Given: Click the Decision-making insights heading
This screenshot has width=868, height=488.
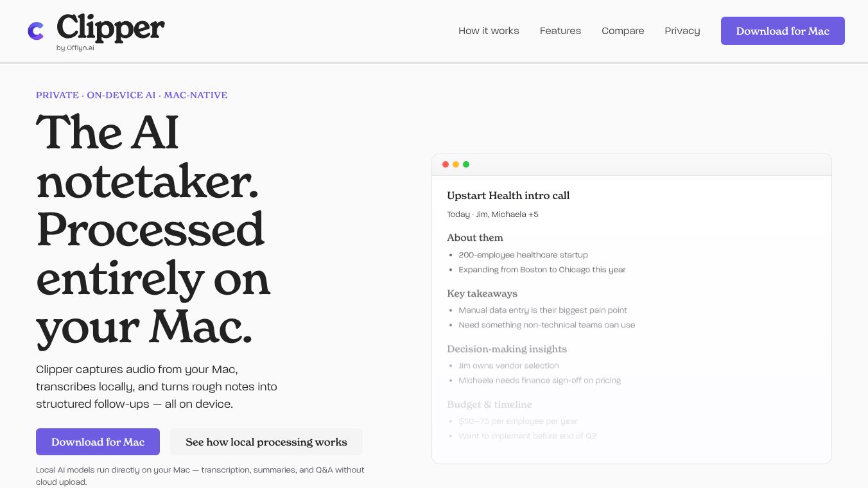Looking at the screenshot, I should 507,349.
